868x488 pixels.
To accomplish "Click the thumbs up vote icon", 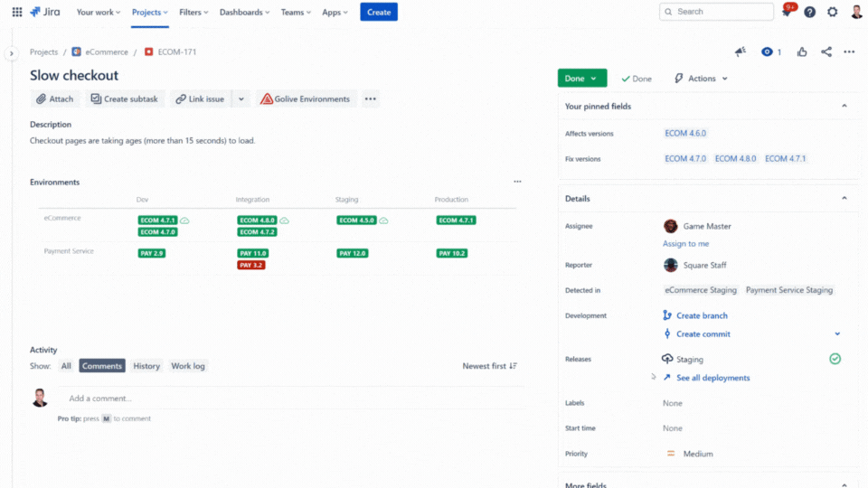I will (802, 52).
